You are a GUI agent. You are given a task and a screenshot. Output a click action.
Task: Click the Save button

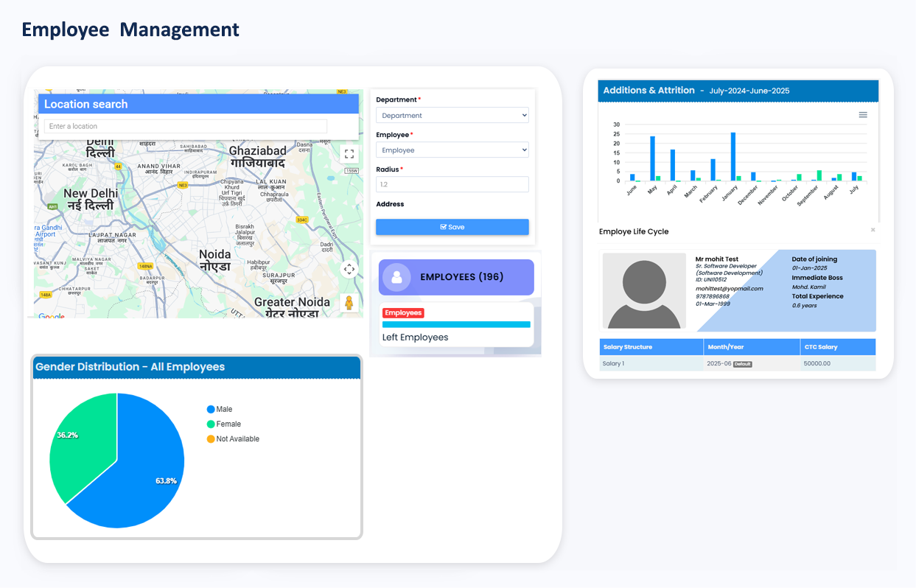point(452,227)
